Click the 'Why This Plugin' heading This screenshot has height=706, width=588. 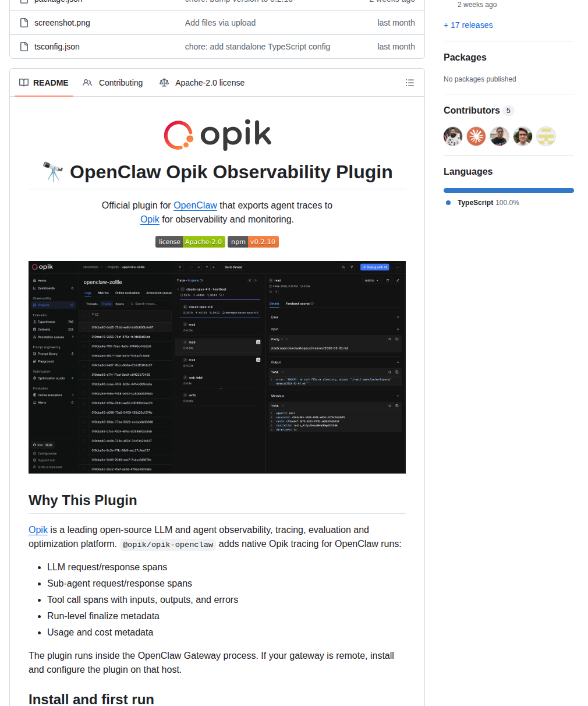click(83, 500)
